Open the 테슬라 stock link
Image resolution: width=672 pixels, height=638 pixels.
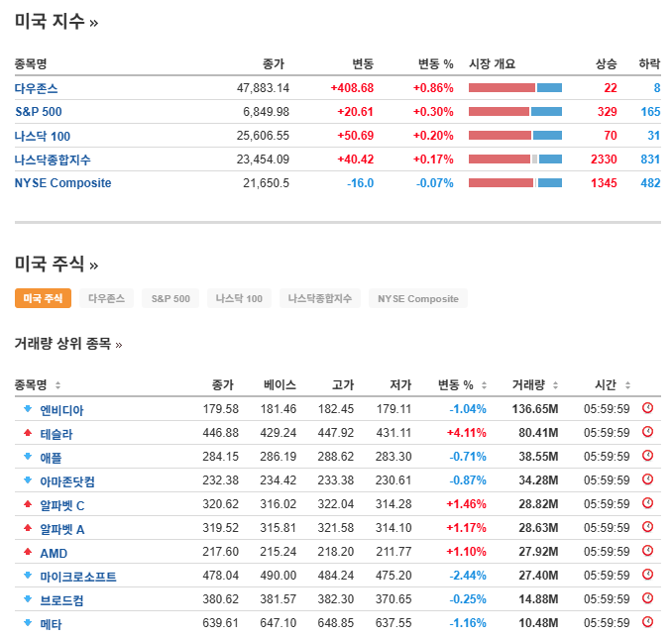pos(56,434)
